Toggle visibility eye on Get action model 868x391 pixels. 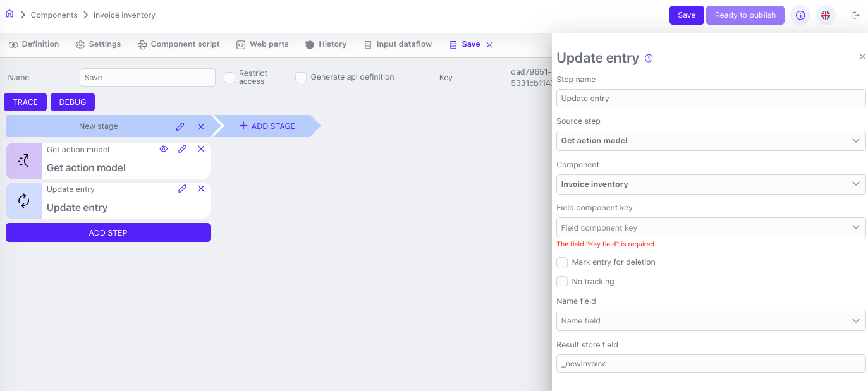pos(164,149)
